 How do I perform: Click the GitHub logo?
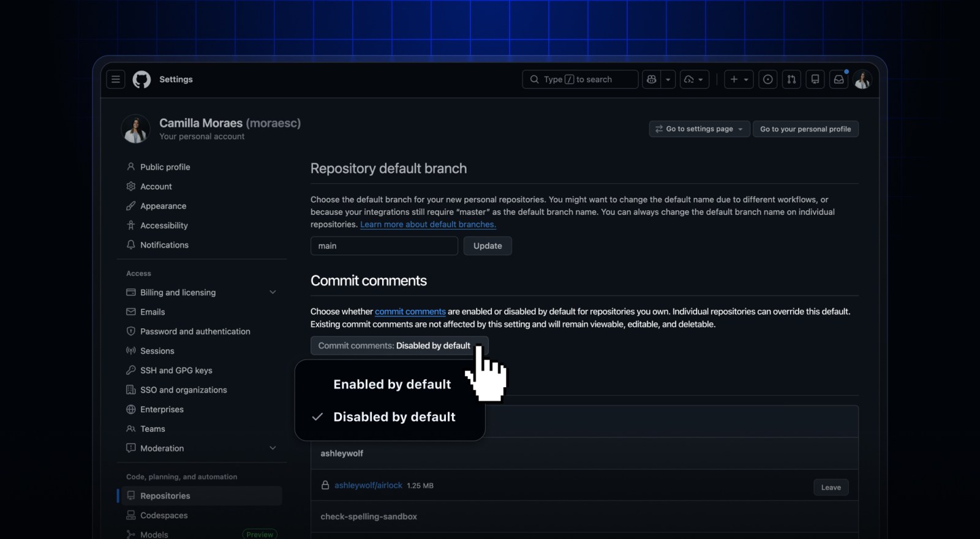click(141, 80)
